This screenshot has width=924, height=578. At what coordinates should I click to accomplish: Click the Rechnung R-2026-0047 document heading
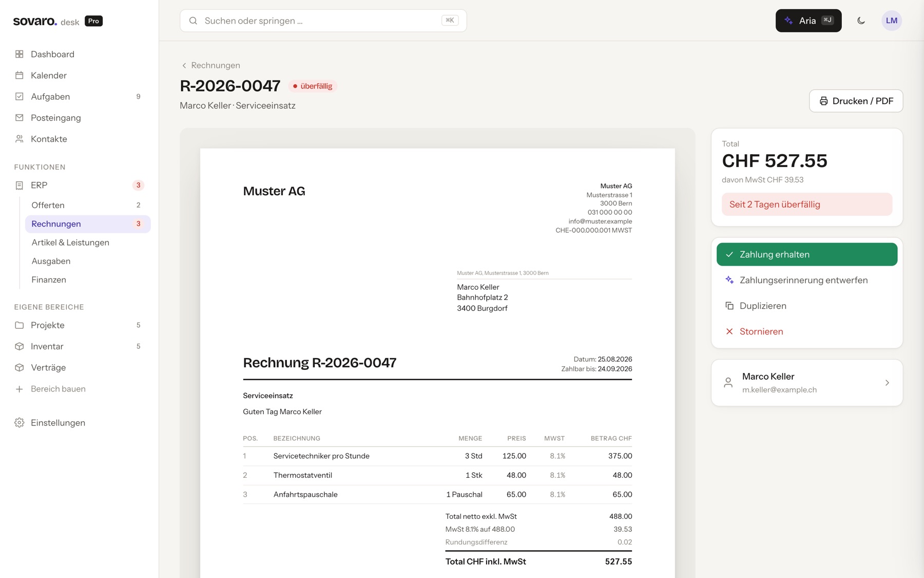pos(320,363)
